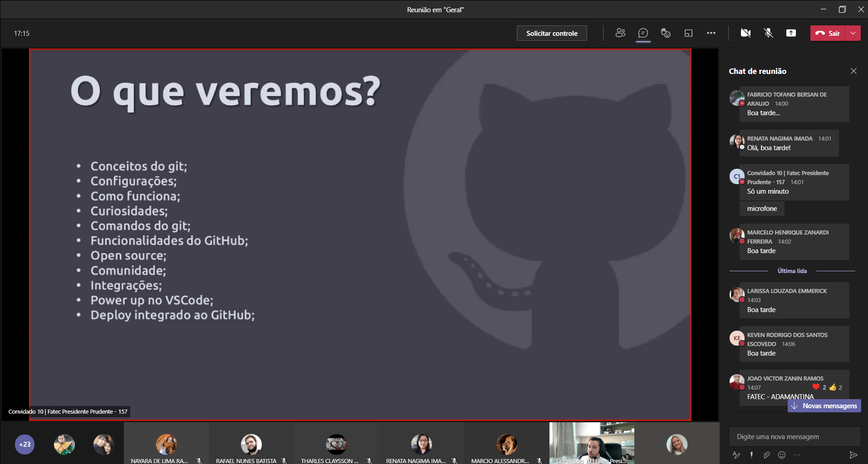Click the message input field
The width and height of the screenshot is (868, 464).
pos(794,437)
